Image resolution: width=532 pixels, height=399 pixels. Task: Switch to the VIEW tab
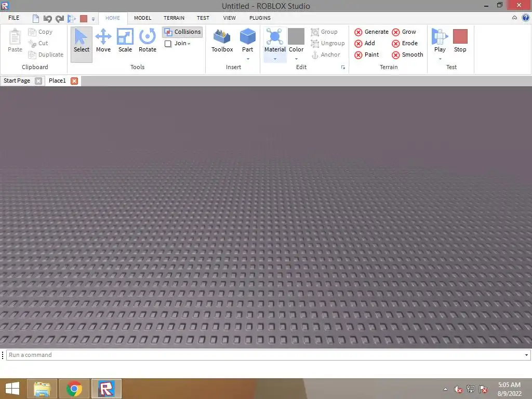tap(229, 18)
